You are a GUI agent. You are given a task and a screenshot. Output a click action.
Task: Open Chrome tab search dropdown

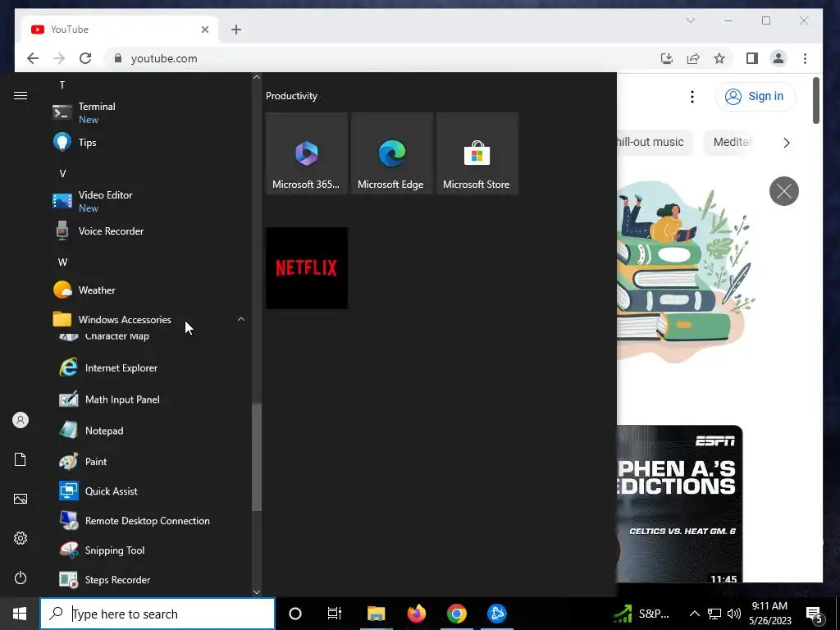691,21
